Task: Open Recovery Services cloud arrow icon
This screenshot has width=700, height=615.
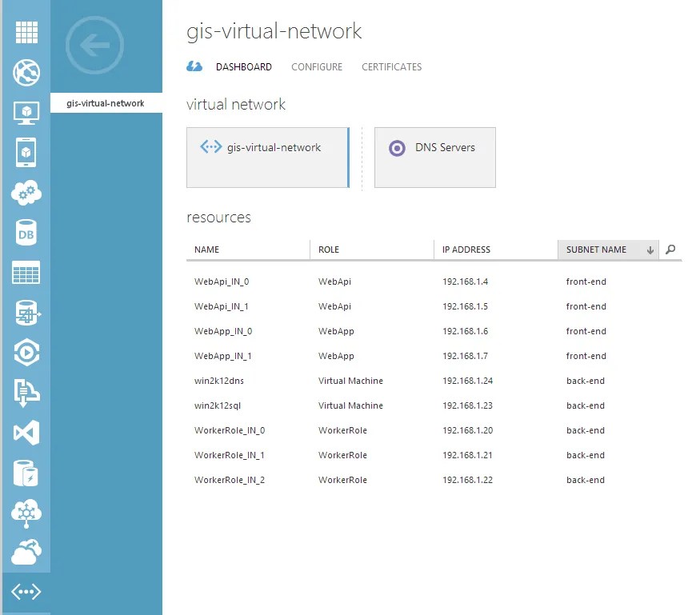Action: pyautogui.click(x=26, y=552)
